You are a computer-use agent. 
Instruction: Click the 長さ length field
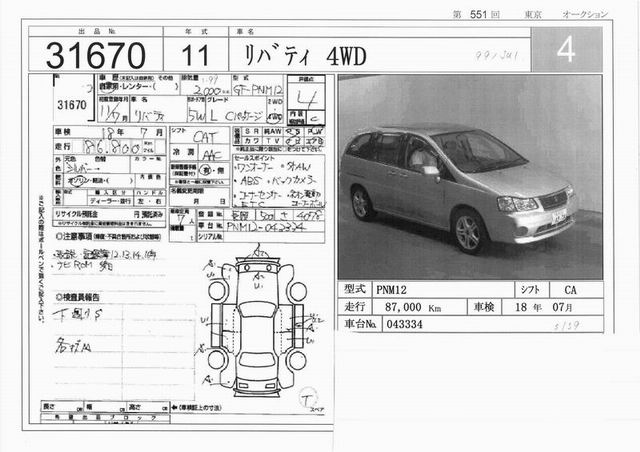click(62, 407)
